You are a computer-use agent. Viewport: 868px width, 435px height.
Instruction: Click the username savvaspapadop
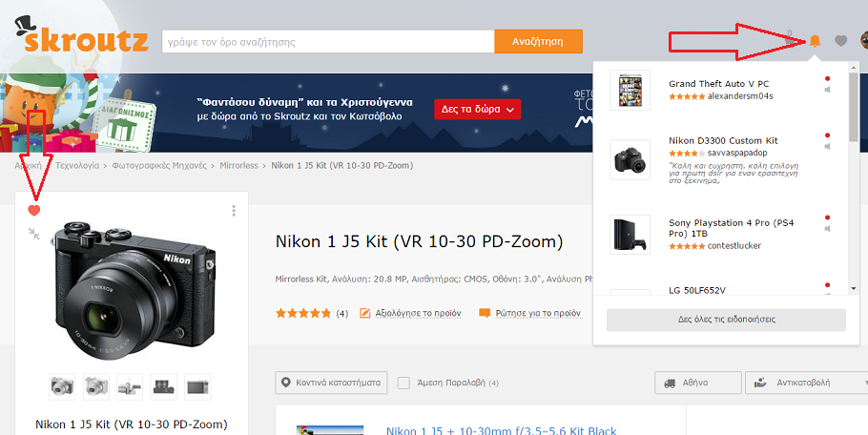click(x=737, y=153)
